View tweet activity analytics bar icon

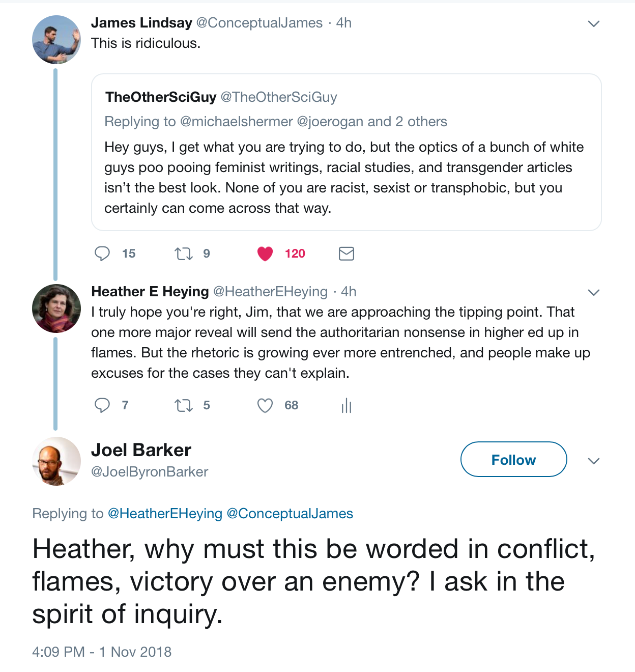(347, 405)
